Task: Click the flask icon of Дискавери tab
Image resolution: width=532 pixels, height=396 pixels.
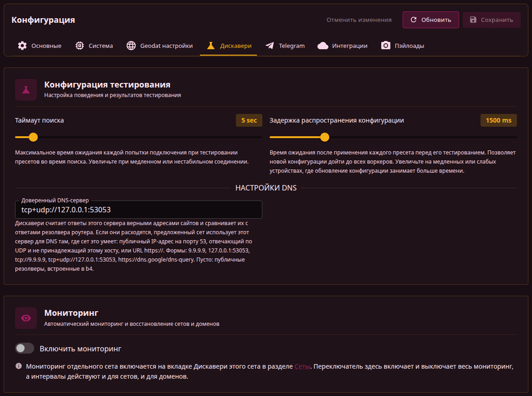Action: point(211,46)
